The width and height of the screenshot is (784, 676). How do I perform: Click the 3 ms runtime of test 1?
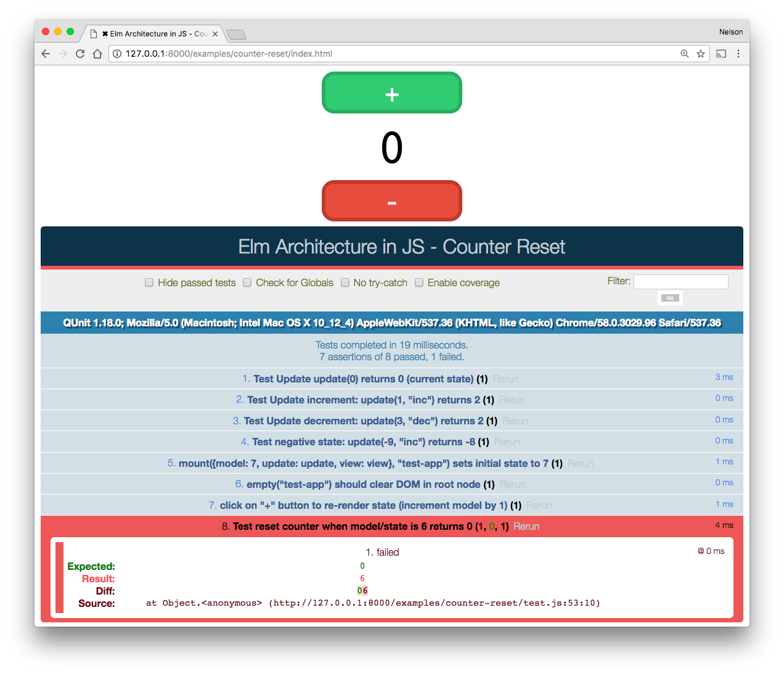click(724, 377)
